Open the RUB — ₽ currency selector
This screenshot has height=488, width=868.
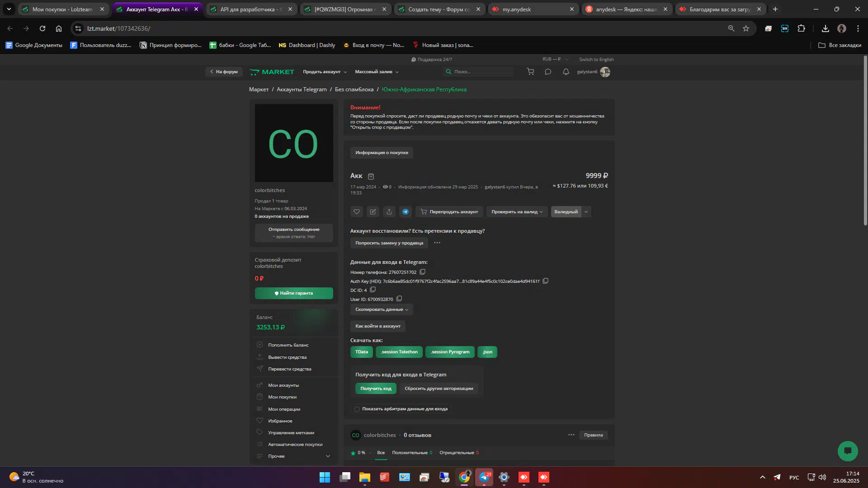click(x=555, y=59)
